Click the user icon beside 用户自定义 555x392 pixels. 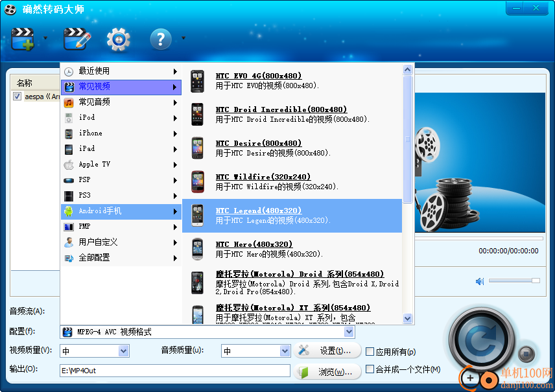(69, 242)
